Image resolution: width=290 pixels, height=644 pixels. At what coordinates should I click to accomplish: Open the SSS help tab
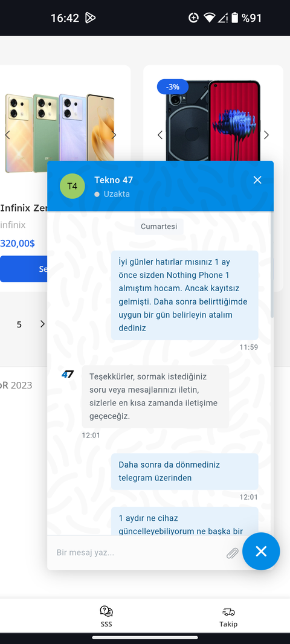(106, 616)
